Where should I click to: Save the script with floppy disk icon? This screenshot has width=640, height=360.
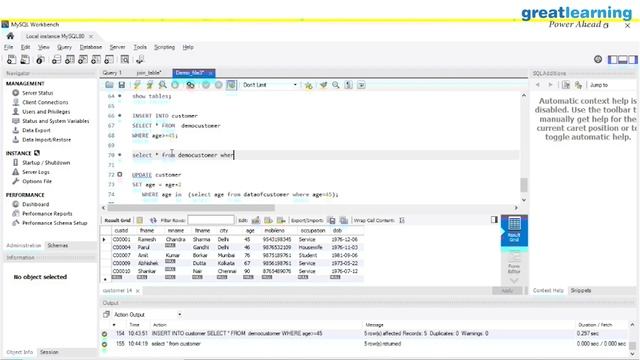coord(121,85)
